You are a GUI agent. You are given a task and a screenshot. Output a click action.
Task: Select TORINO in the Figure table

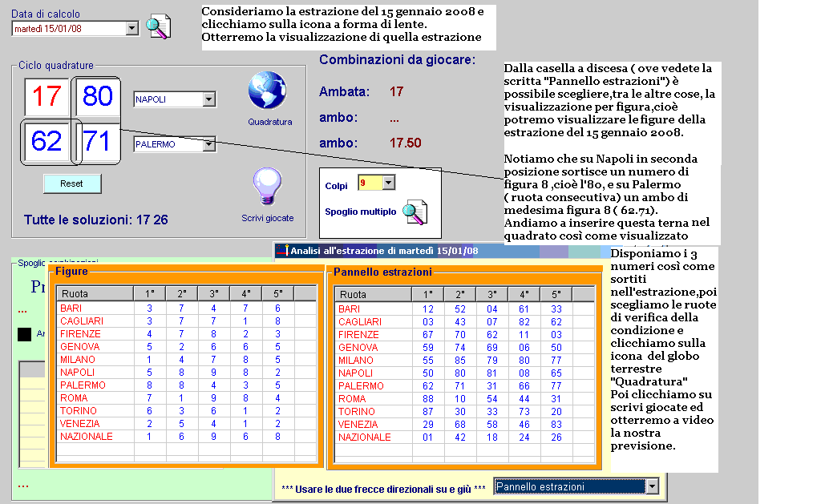click(x=78, y=411)
